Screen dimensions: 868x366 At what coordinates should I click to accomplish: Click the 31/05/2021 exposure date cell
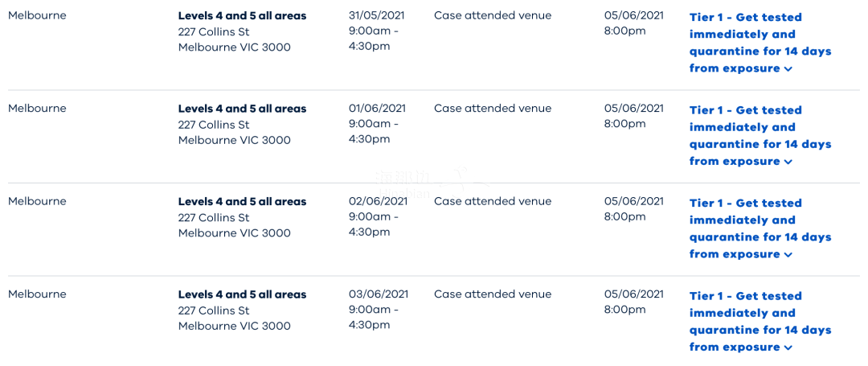click(x=378, y=31)
